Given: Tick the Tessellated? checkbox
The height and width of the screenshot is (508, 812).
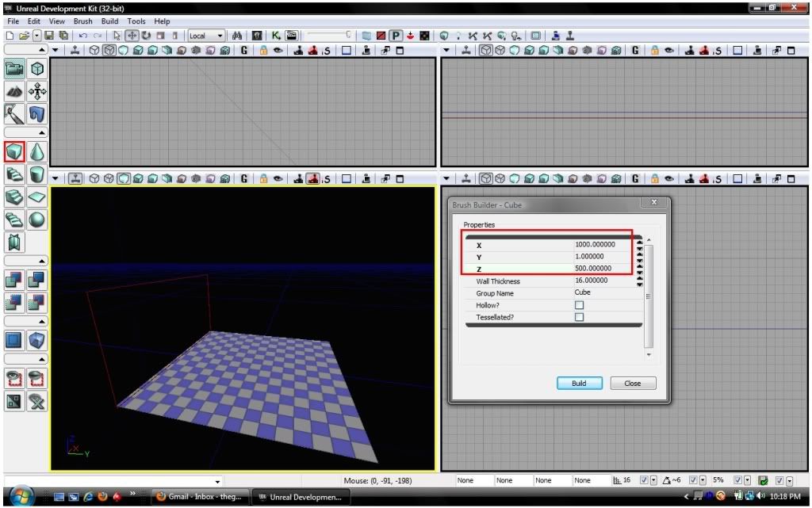Looking at the screenshot, I should tap(579, 317).
